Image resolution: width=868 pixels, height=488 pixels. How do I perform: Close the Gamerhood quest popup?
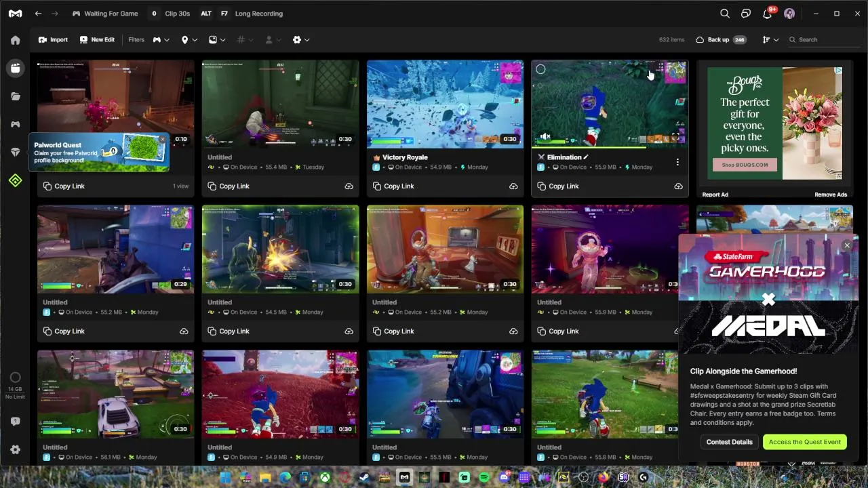click(x=847, y=245)
